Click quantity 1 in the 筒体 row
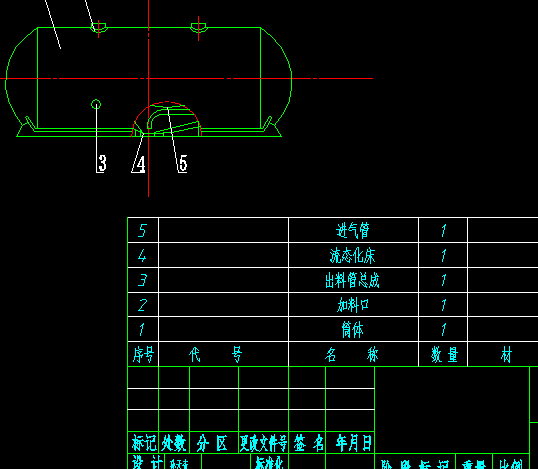Image resolution: width=538 pixels, height=469 pixels. pos(444,330)
